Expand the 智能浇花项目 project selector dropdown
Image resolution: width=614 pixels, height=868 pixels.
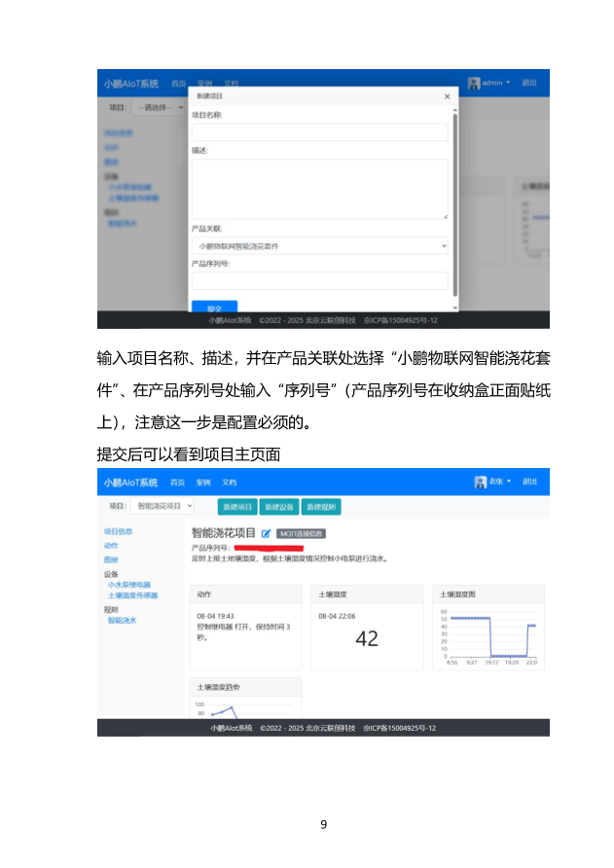[163, 506]
